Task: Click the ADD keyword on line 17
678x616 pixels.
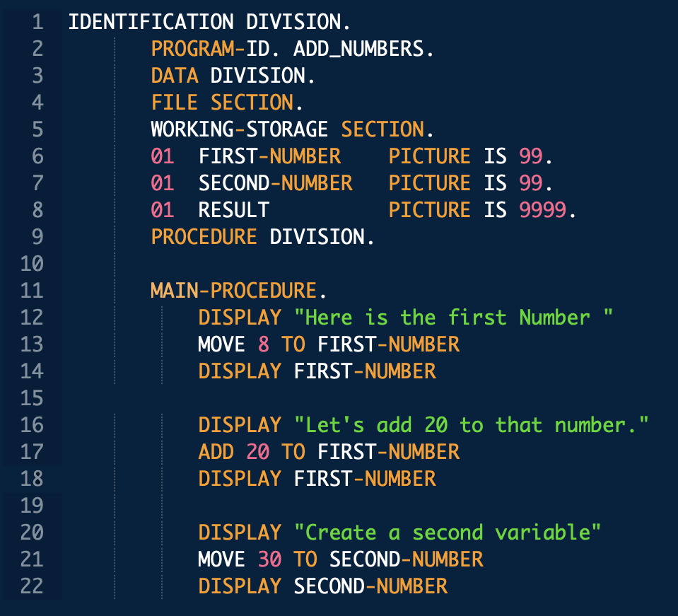Action: [x=216, y=452]
